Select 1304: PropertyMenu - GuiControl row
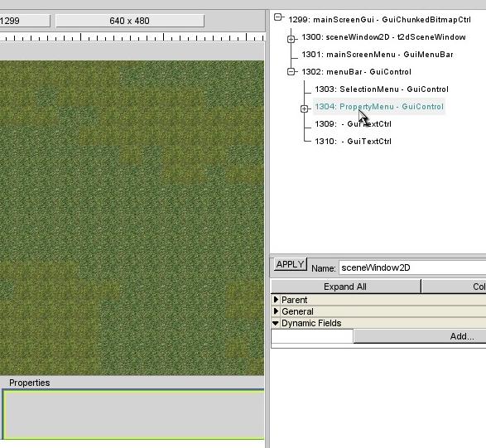486x448 pixels. (x=379, y=107)
